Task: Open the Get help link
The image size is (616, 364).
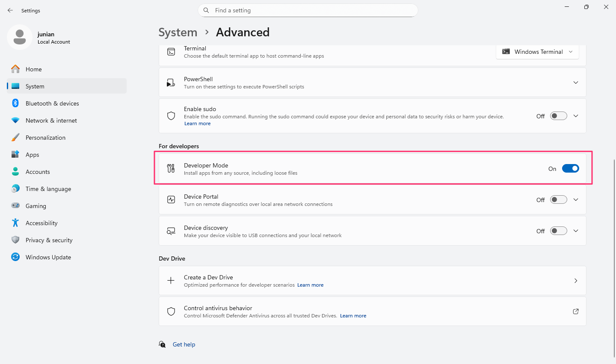Action: [184, 344]
